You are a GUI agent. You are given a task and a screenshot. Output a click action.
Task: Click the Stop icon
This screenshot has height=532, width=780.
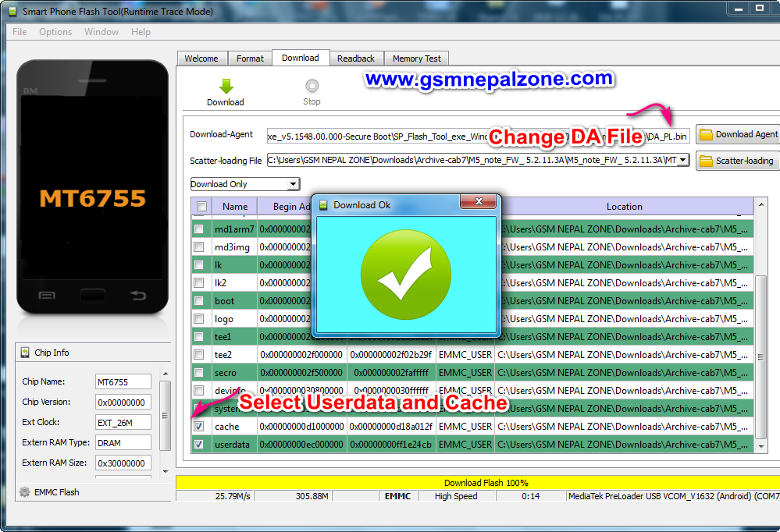(312, 86)
